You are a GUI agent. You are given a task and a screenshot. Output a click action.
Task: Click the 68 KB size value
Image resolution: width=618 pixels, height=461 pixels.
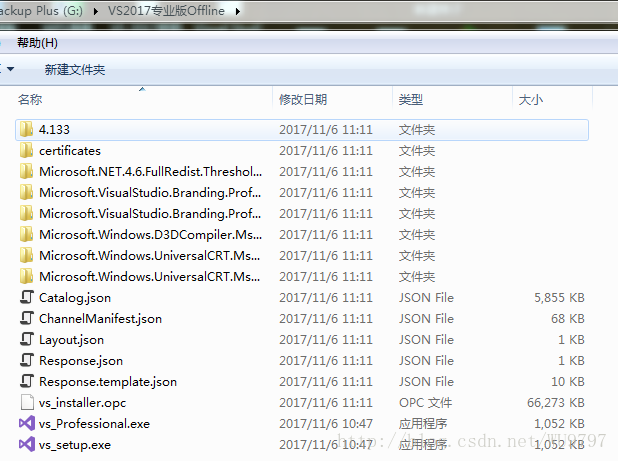568,318
